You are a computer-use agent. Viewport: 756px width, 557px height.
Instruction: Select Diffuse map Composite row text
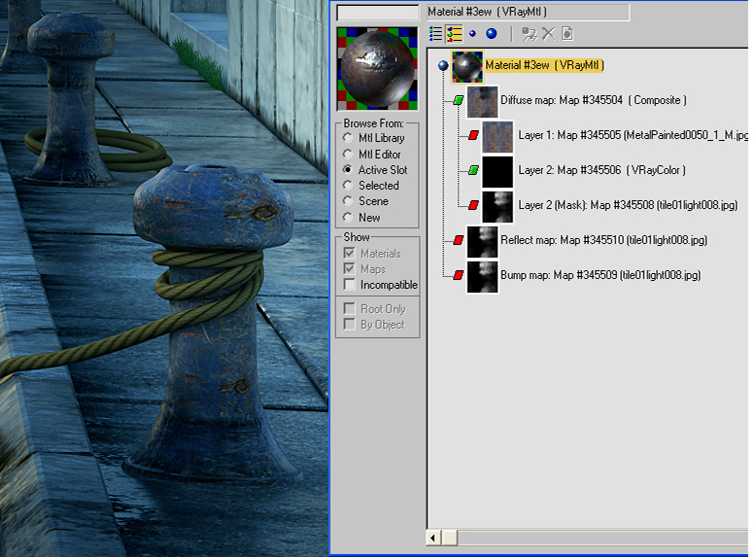(594, 100)
